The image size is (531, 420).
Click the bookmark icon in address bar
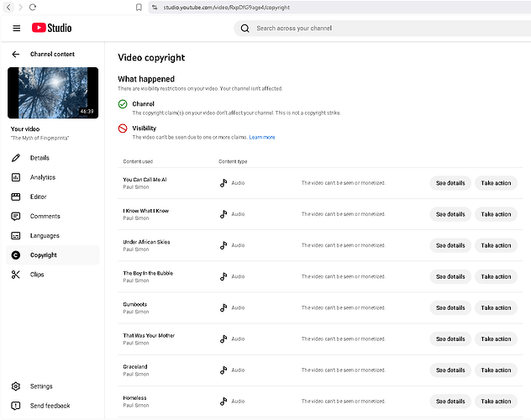point(139,7)
